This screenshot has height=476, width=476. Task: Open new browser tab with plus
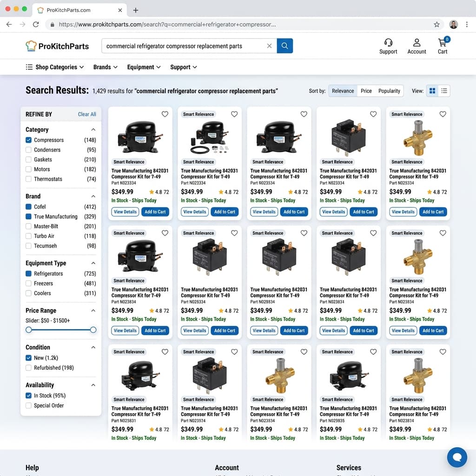point(136,10)
